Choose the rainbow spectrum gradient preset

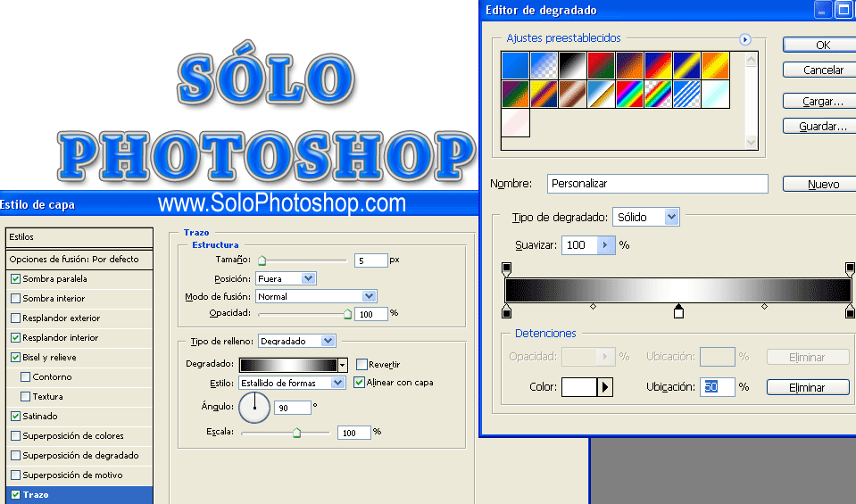click(630, 94)
